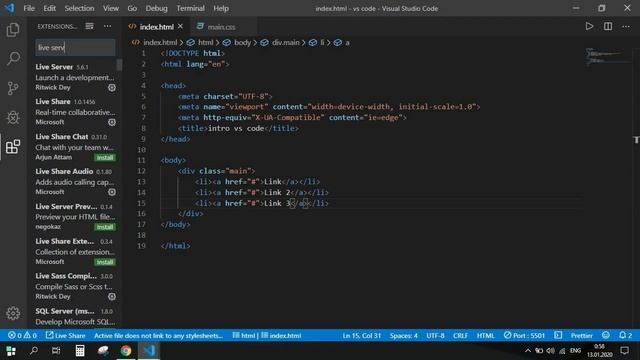This screenshot has width=640, height=360.
Task: Open the Debug menu
Action: [156, 8]
